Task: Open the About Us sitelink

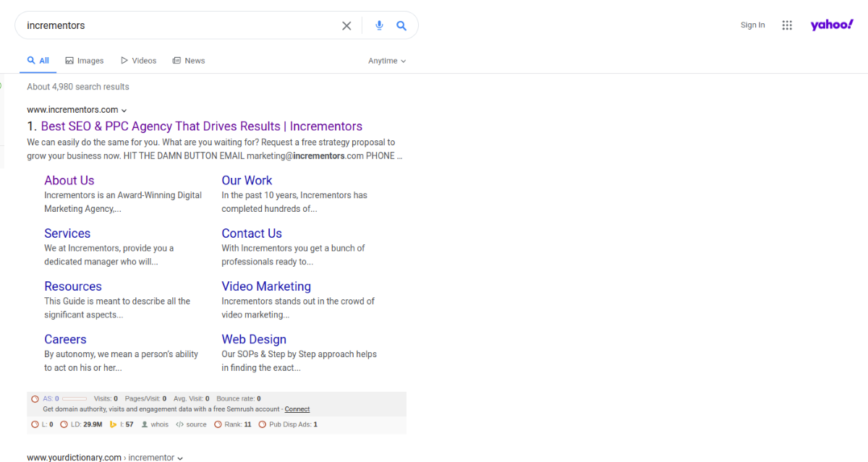Action: 69,181
